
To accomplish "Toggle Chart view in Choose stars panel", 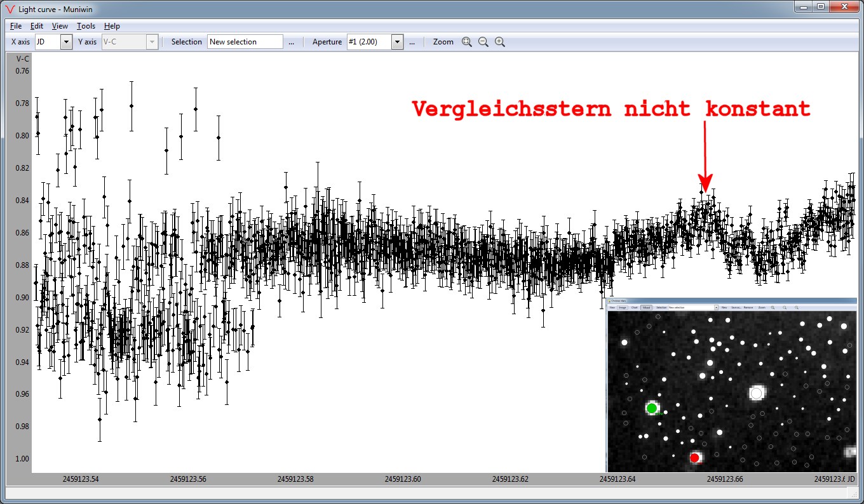I will pos(634,307).
